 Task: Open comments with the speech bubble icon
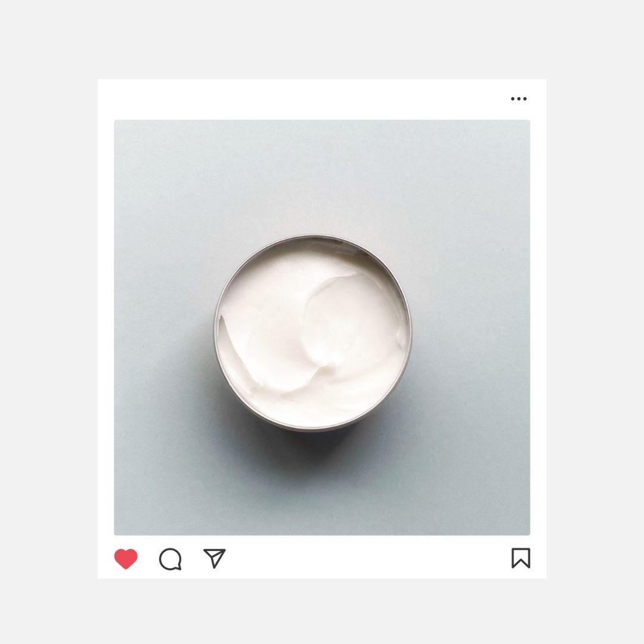(x=171, y=559)
